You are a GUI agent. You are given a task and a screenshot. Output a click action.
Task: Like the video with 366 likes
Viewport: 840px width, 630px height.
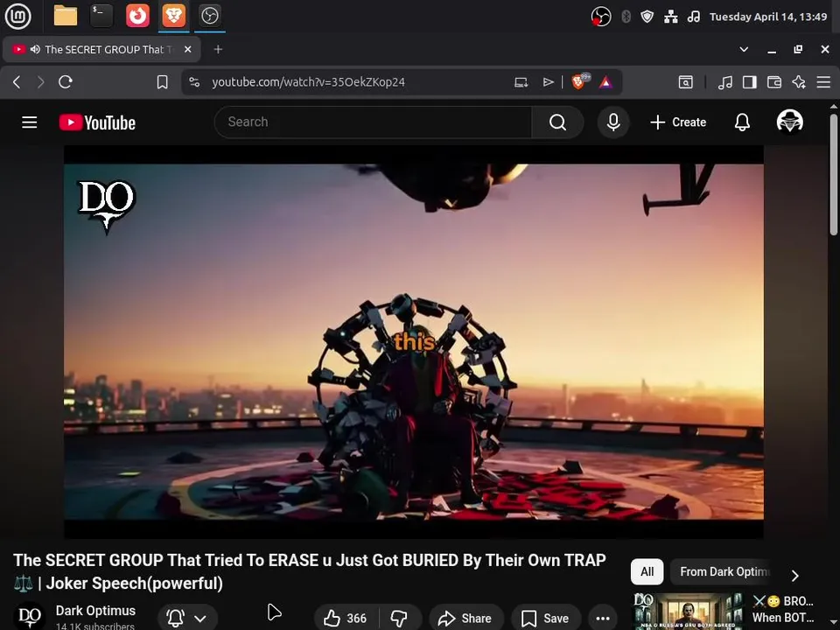point(346,619)
